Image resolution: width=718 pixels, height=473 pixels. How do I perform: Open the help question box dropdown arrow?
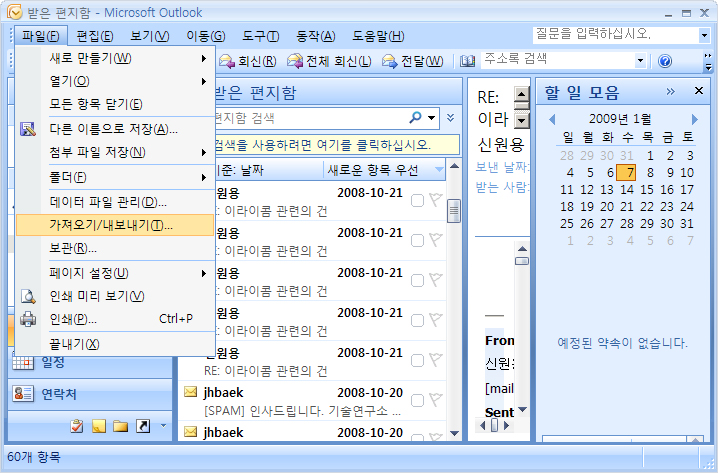tap(704, 35)
